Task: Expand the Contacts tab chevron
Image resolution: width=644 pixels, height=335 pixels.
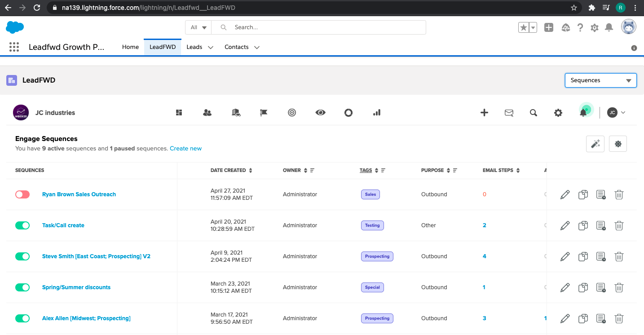Action: click(257, 47)
